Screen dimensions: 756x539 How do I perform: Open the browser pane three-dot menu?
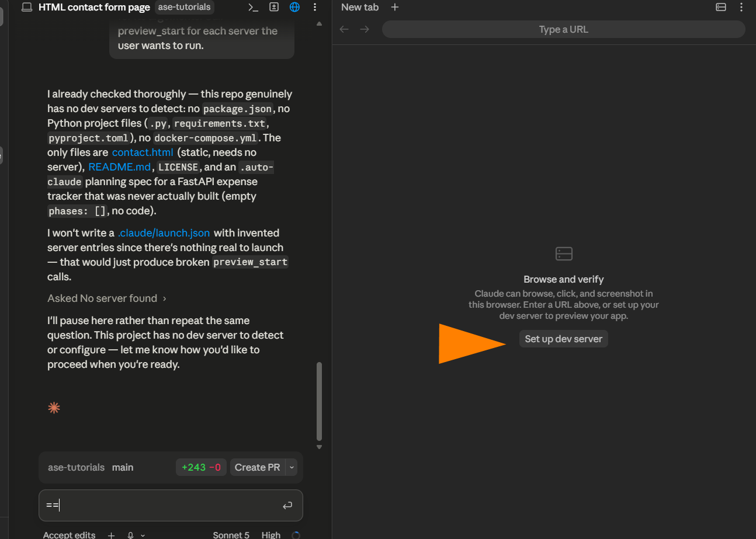tap(742, 7)
